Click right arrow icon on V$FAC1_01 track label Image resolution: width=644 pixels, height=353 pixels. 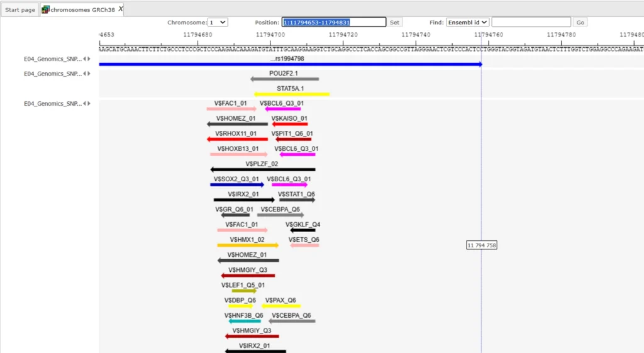click(x=89, y=103)
